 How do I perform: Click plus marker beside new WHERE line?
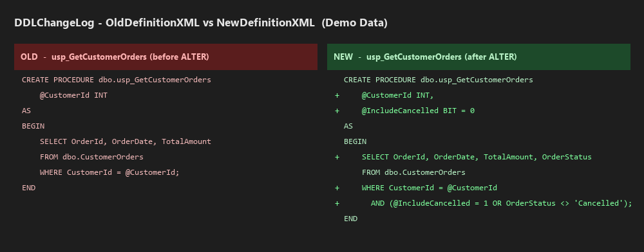pos(337,188)
